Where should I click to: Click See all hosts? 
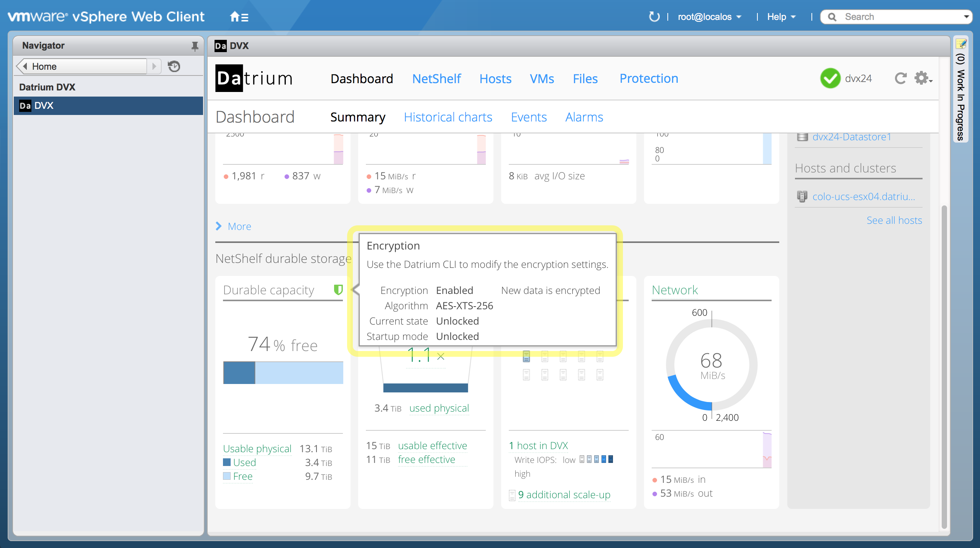click(x=894, y=220)
